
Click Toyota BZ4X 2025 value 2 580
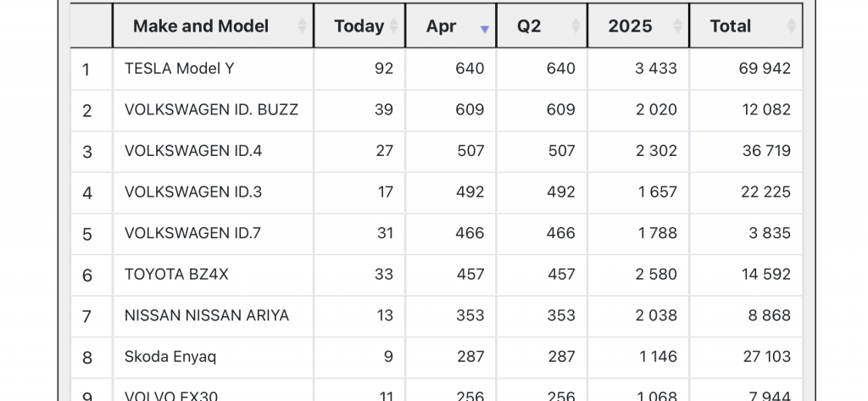656,274
